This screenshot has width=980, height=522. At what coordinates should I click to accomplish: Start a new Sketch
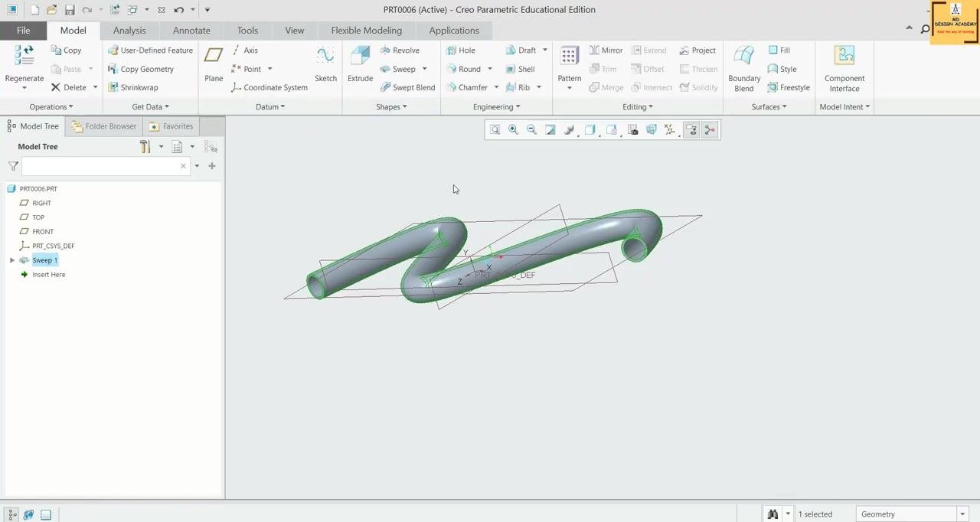(325, 64)
